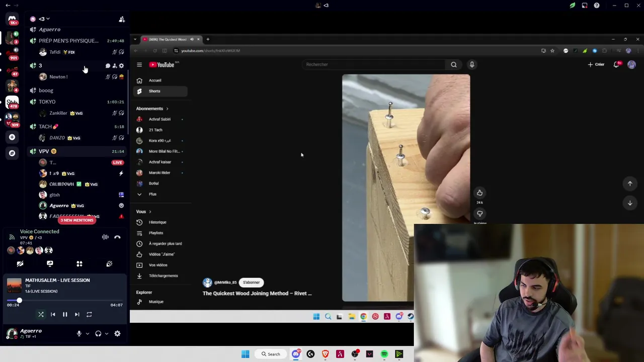
Task: Open the VPV voice channel
Action: [x=77, y=151]
